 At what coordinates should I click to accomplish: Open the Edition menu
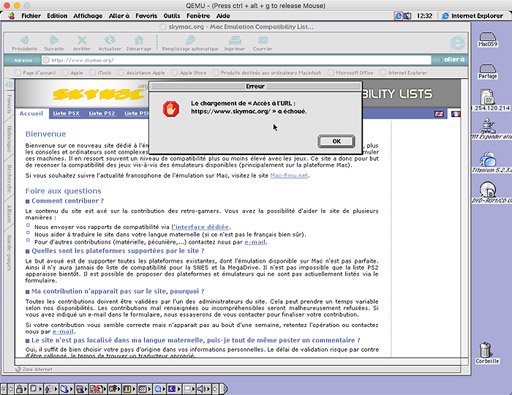(x=57, y=16)
